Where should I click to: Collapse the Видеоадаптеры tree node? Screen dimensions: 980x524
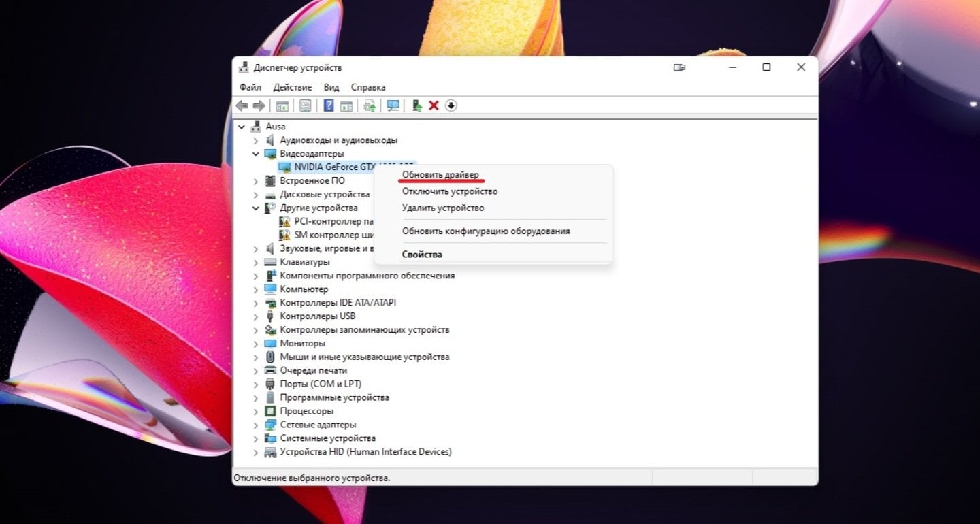click(256, 154)
